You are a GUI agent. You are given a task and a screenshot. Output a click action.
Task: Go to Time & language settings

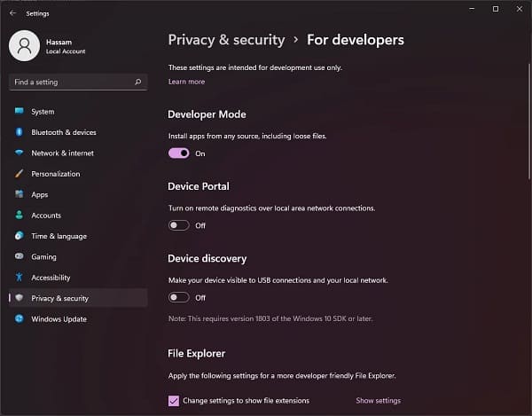pos(59,236)
